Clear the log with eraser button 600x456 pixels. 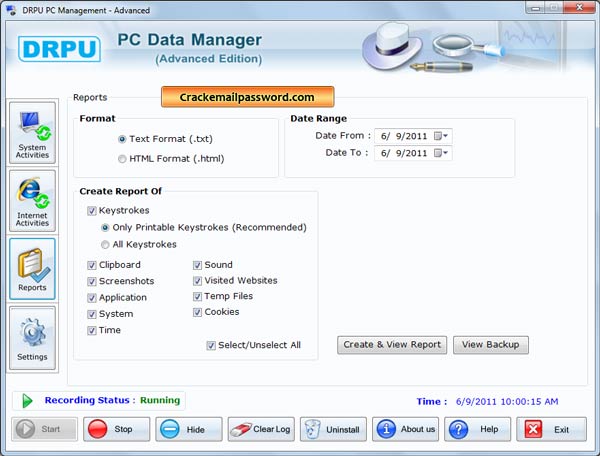261,429
